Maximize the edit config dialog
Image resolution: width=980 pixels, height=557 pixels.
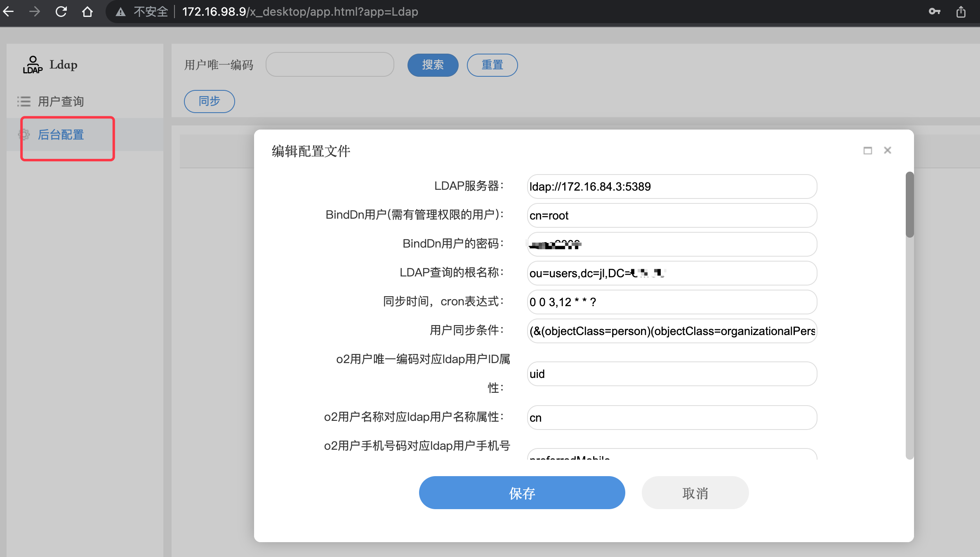(867, 151)
